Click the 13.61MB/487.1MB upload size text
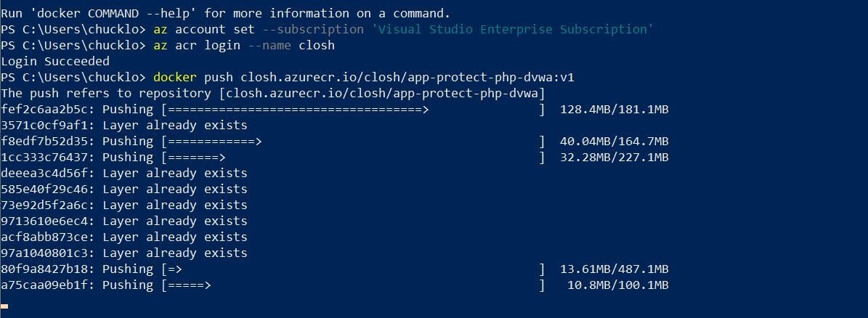The image size is (868, 318). (615, 269)
